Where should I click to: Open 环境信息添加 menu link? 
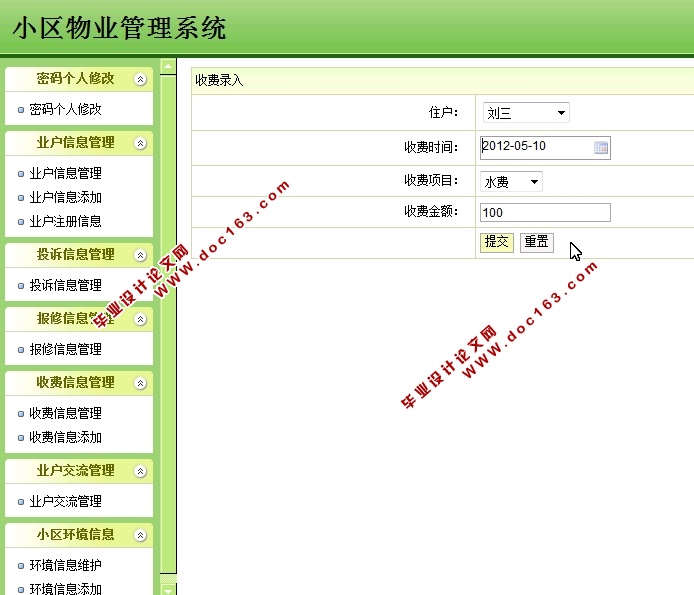pos(65,589)
